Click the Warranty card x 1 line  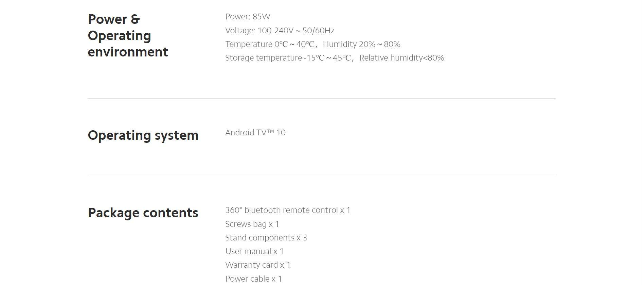258,265
